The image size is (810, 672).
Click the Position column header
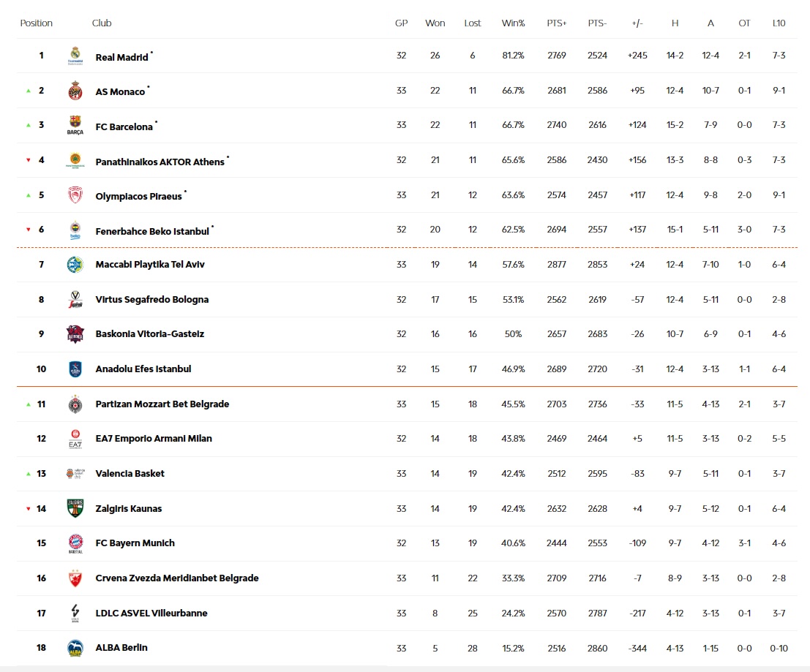(x=36, y=23)
